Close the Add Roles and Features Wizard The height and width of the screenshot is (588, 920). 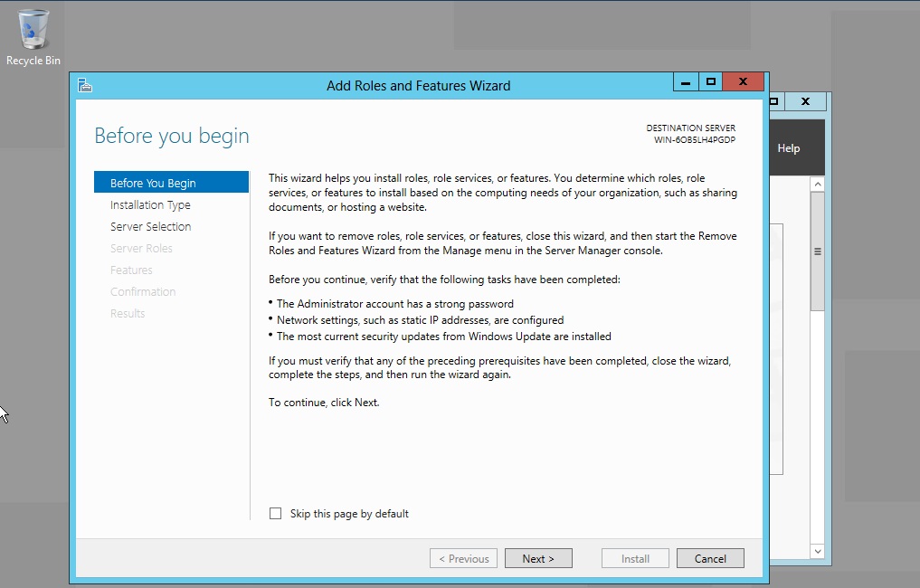coord(744,82)
